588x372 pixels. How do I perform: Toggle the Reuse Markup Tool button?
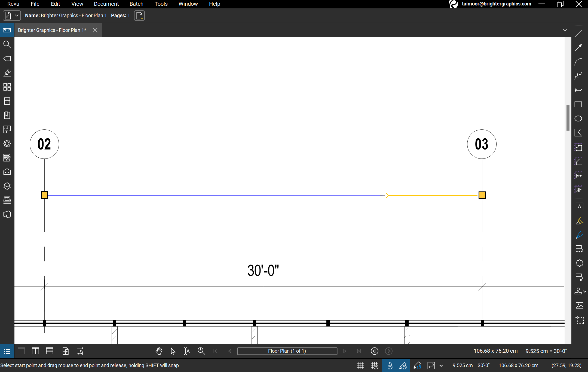tap(417, 365)
